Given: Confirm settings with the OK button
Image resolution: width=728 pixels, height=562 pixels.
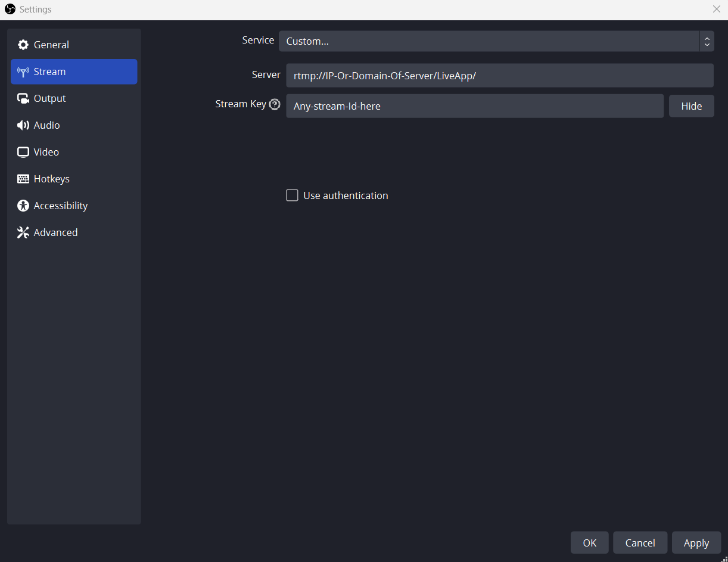Looking at the screenshot, I should click(590, 543).
